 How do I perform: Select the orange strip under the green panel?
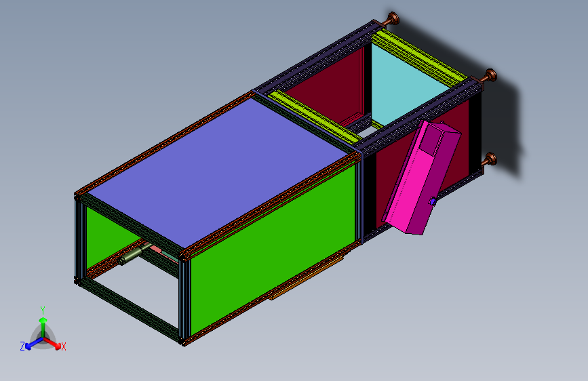(x=307, y=277)
